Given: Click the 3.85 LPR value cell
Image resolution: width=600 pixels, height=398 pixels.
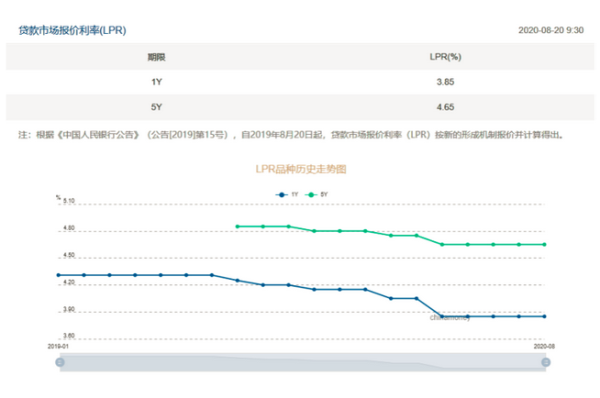Looking at the screenshot, I should (x=445, y=82).
